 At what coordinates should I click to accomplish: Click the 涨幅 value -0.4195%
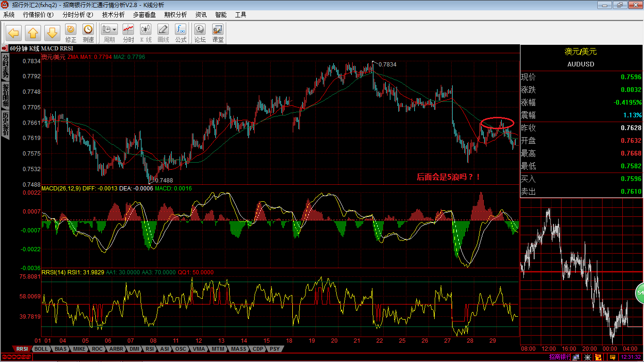coord(627,103)
